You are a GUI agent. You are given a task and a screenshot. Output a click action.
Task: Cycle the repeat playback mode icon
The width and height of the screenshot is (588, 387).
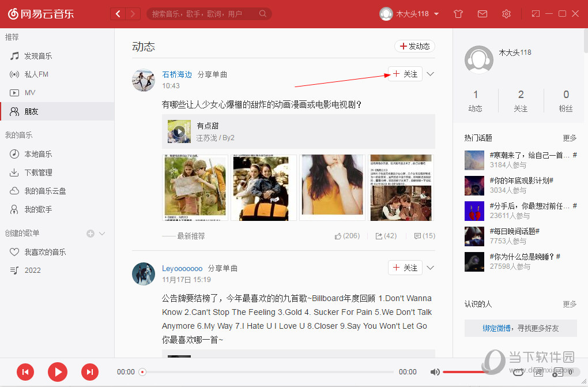click(518, 372)
